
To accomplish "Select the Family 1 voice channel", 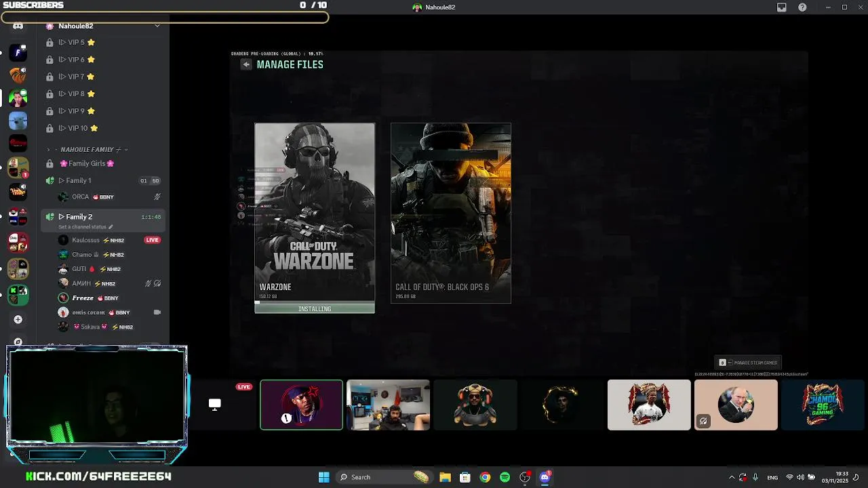I will point(103,180).
